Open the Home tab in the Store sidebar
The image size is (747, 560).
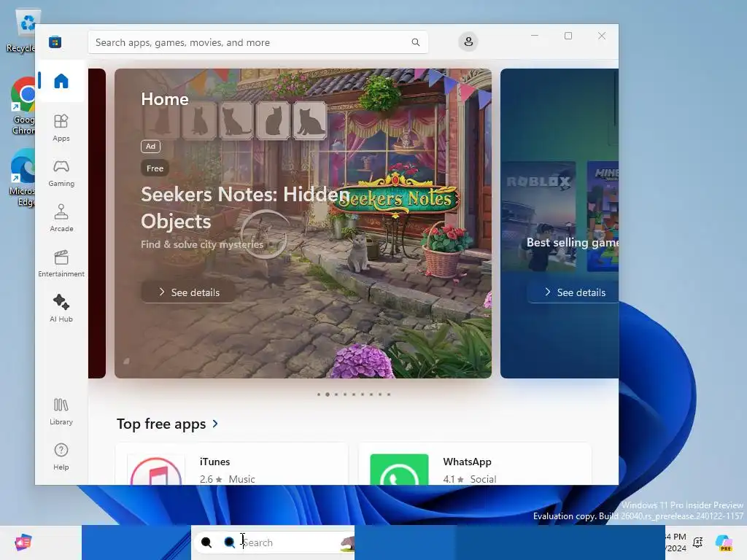point(61,81)
